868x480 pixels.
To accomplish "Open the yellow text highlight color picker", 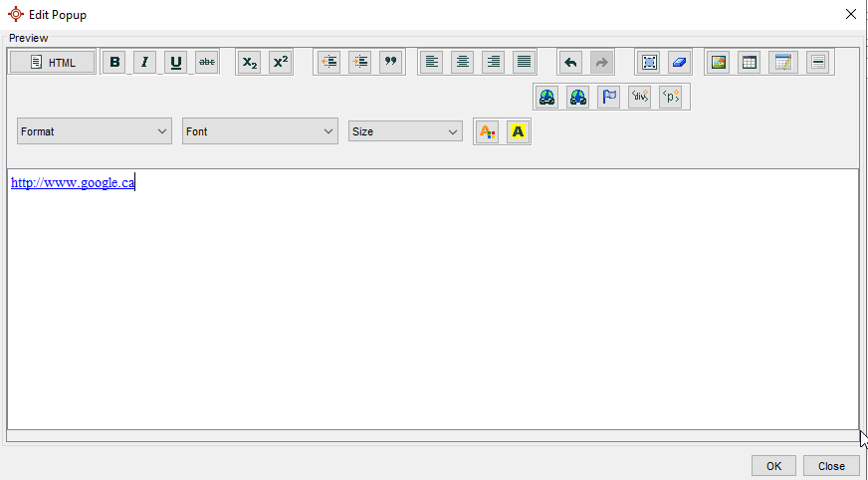I will coord(518,131).
